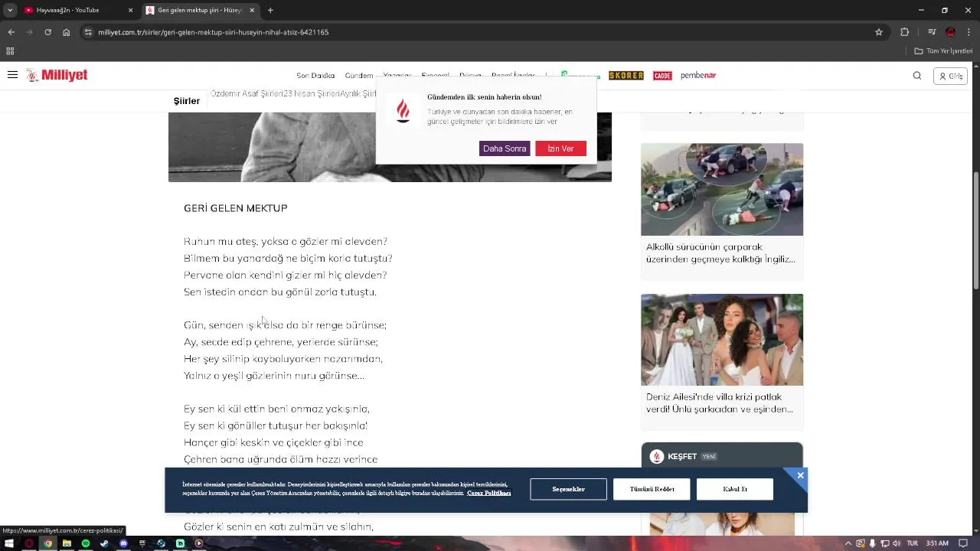Click İzin Ver to allow notifications
The width and height of the screenshot is (980, 551).
click(x=560, y=148)
